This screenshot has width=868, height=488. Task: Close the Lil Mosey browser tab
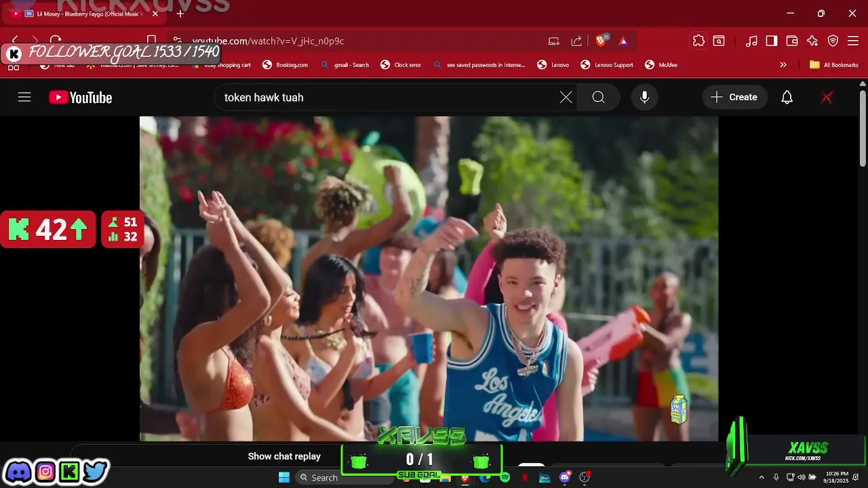click(155, 14)
